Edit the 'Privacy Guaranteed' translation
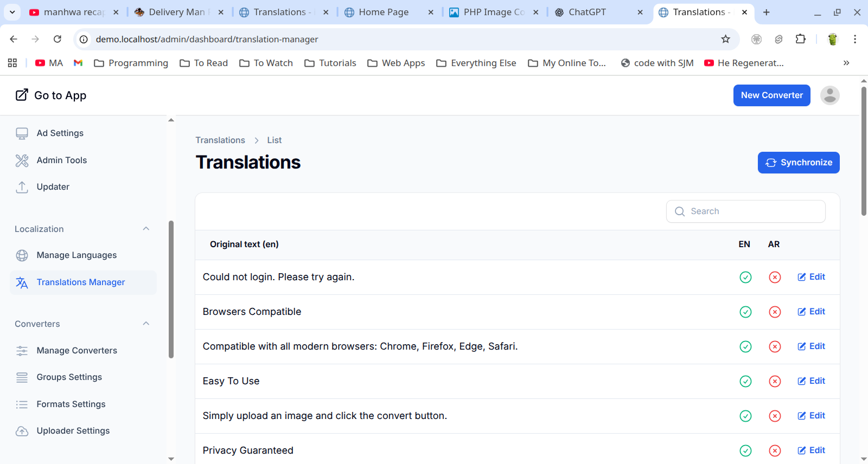 pos(812,450)
